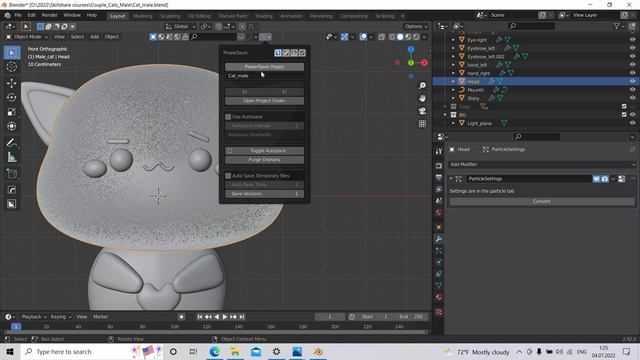Open the Keying dropdown in timeline
640x360 pixels.
pos(61,317)
